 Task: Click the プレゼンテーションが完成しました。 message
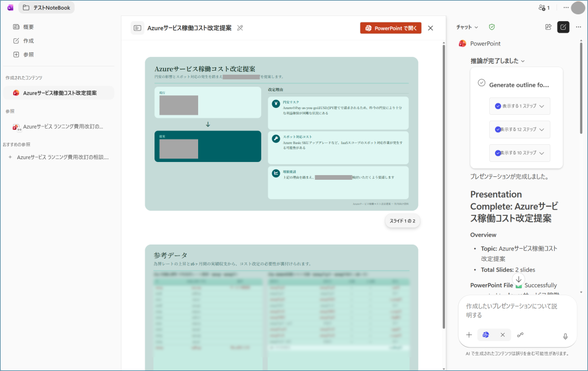click(510, 177)
